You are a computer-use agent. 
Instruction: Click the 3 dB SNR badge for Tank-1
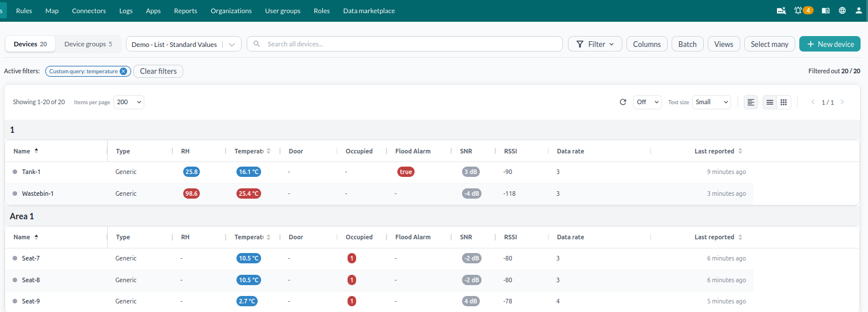coord(472,172)
